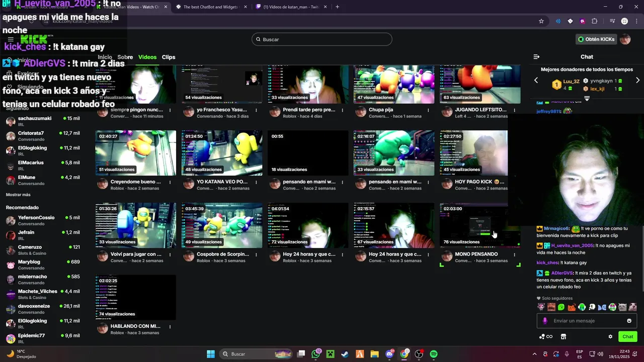
Task: Focus the 'Enviar un mensaje' chat input
Action: point(587,321)
